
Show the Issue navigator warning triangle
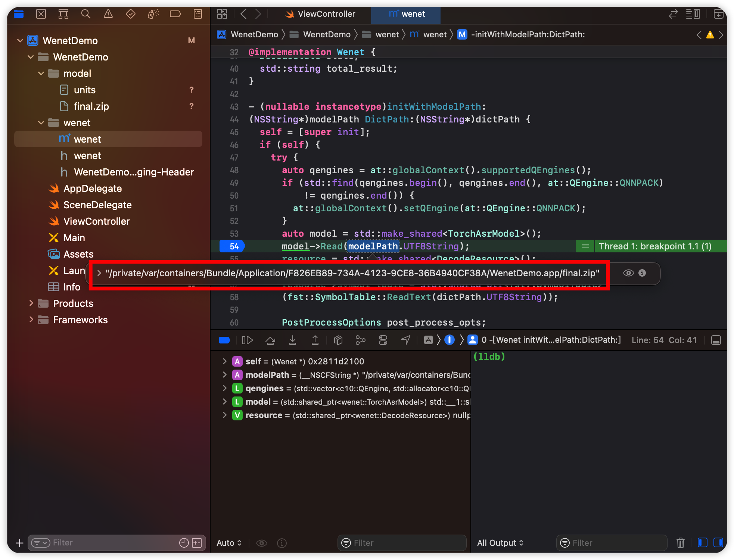coord(108,14)
